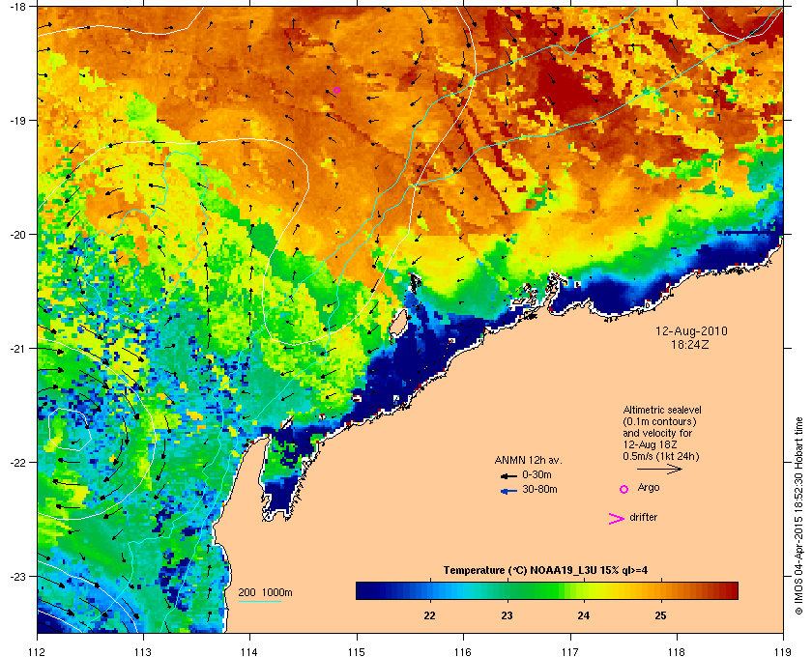This screenshot has height=657, width=812.
Task: Click the longitude axis label 115
Action: [357, 652]
